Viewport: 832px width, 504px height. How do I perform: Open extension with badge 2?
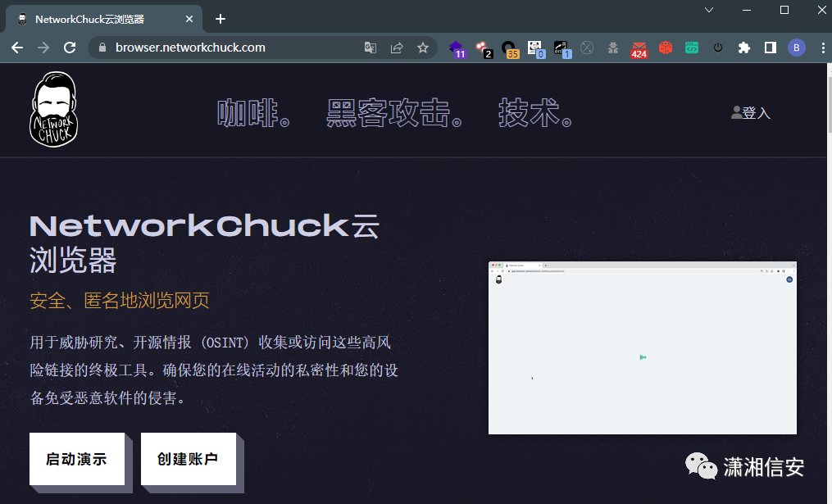click(484, 49)
